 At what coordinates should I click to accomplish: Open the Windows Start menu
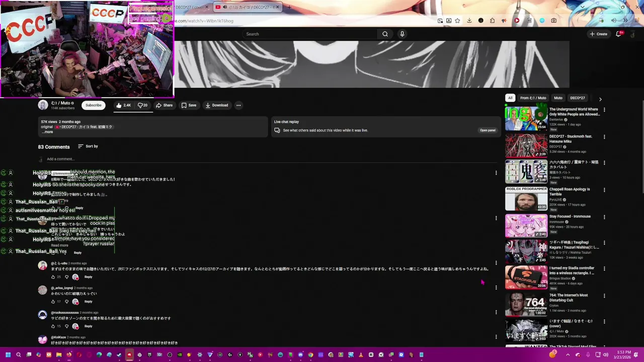click(8, 354)
